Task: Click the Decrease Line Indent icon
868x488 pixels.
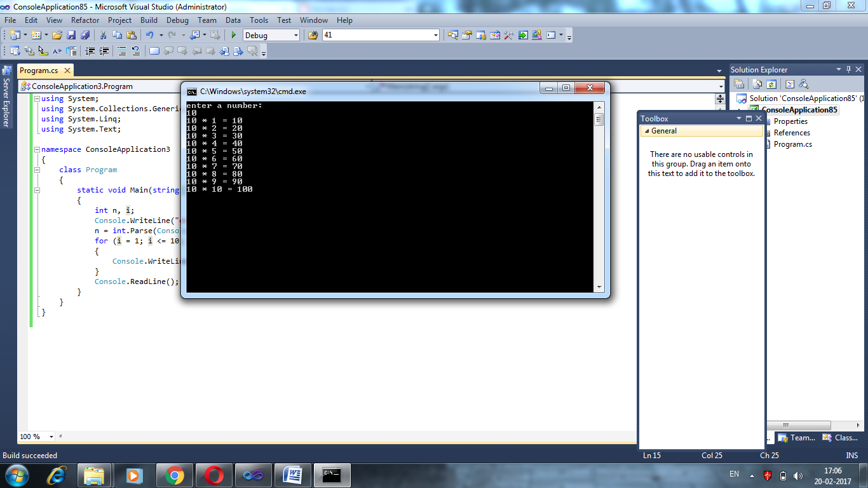Action: pyautogui.click(x=90, y=51)
